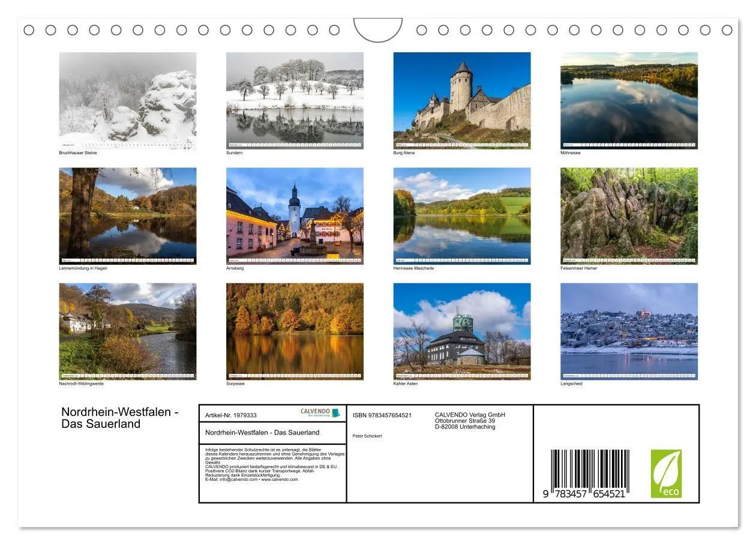Viewport: 756px width, 545px height.
Task: Click the Hennesee Meschede lake photo
Action: point(462,216)
